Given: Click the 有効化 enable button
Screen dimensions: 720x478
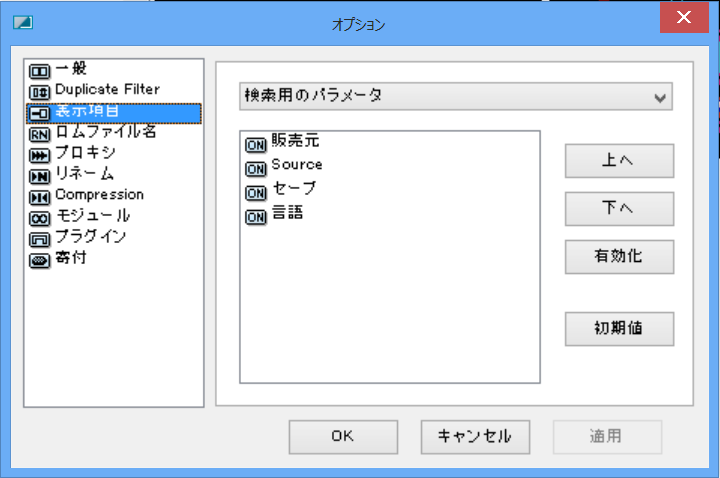Looking at the screenshot, I should (619, 257).
